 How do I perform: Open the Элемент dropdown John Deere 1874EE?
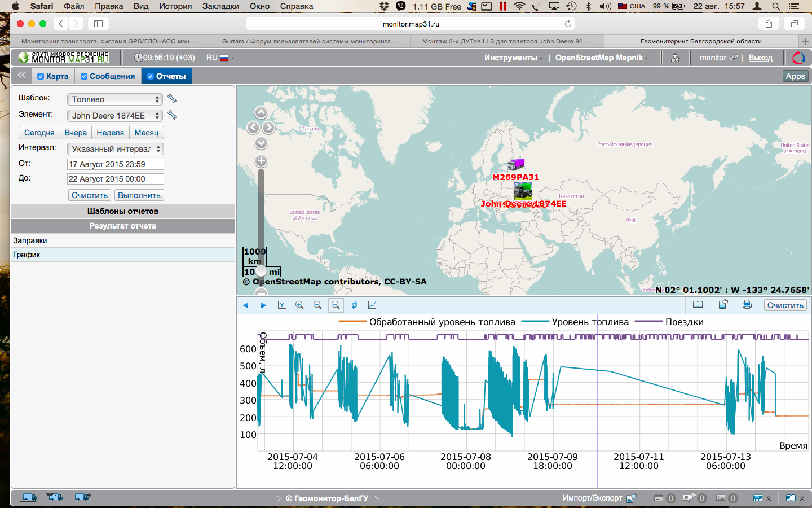[114, 116]
